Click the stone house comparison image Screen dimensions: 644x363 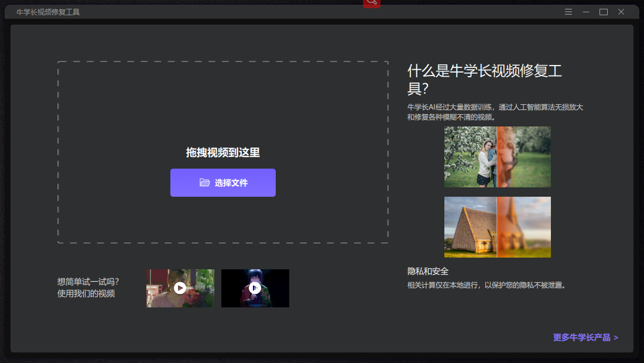498,227
